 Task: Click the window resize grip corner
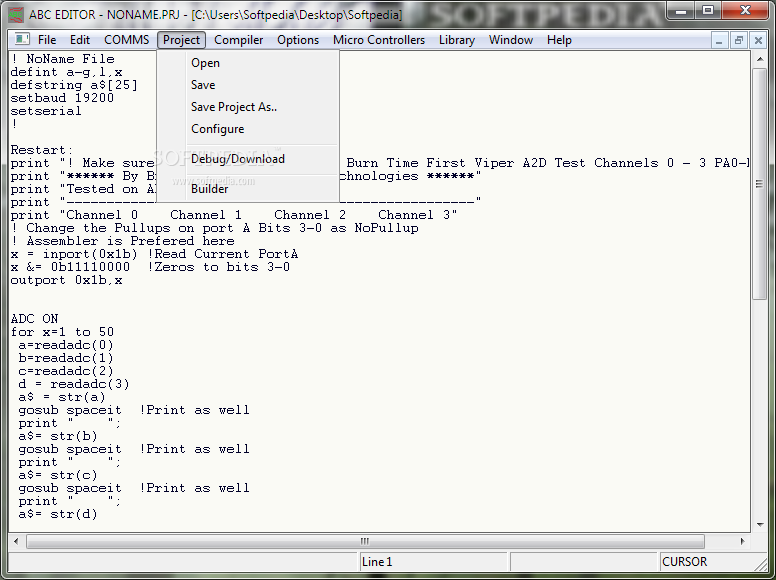(761, 564)
